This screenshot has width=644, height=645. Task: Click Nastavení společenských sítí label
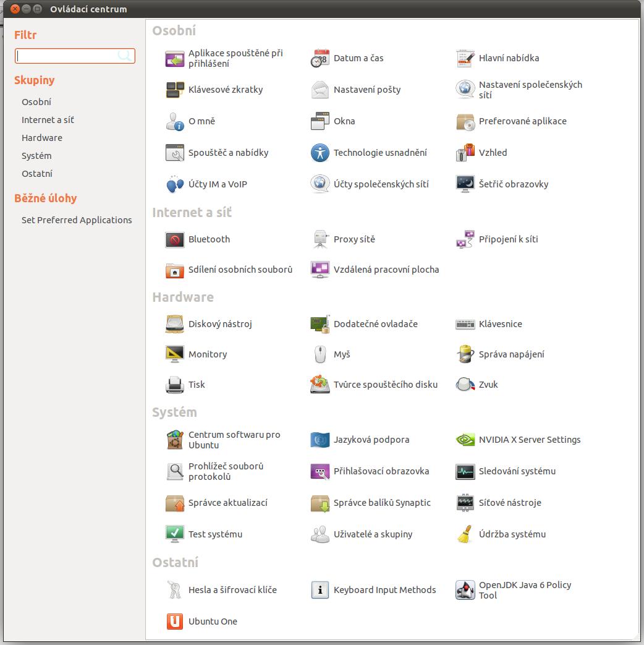pos(530,90)
